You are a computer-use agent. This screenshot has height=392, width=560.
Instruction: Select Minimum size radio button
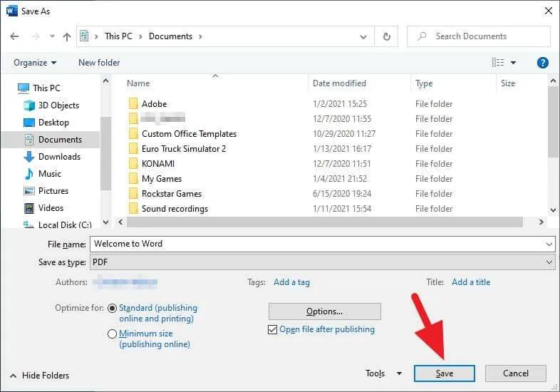[x=112, y=334]
